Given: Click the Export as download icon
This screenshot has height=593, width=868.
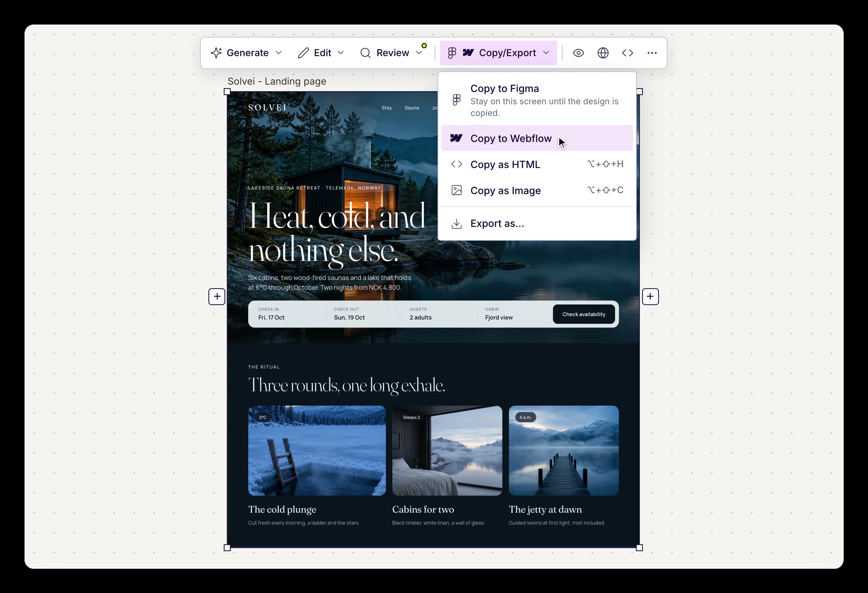Looking at the screenshot, I should click(456, 224).
